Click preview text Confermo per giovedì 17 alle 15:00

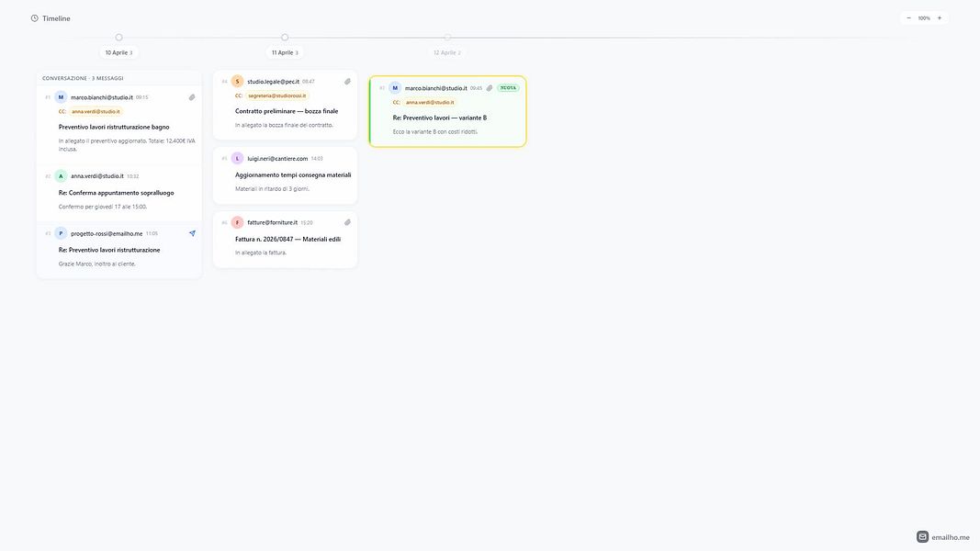(x=103, y=207)
